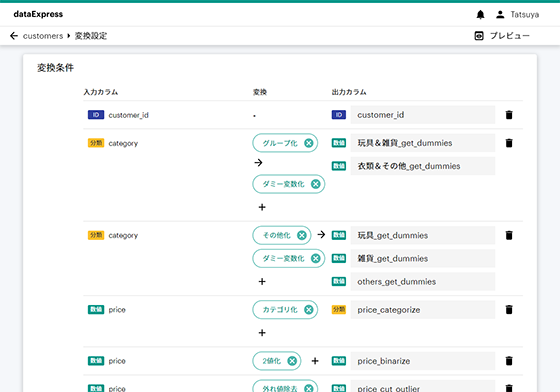560x392 pixels.
Task: Open the プレビュー preview button
Action: tap(502, 36)
